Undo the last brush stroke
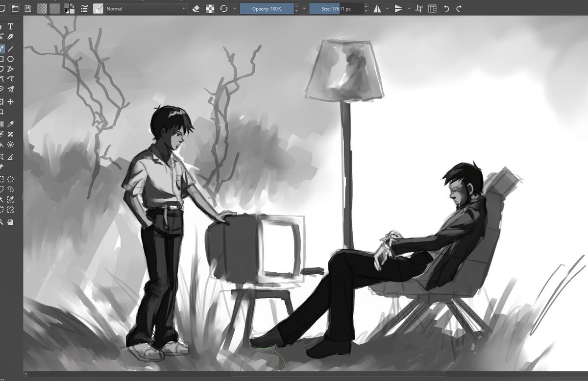Viewport: 588px width, 381px height. (445, 8)
